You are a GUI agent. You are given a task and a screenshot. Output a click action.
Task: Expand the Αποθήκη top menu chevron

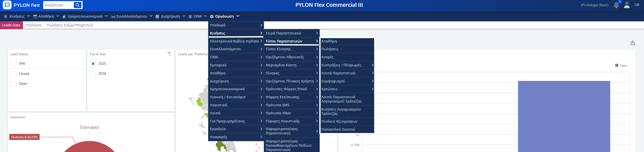tap(58, 16)
